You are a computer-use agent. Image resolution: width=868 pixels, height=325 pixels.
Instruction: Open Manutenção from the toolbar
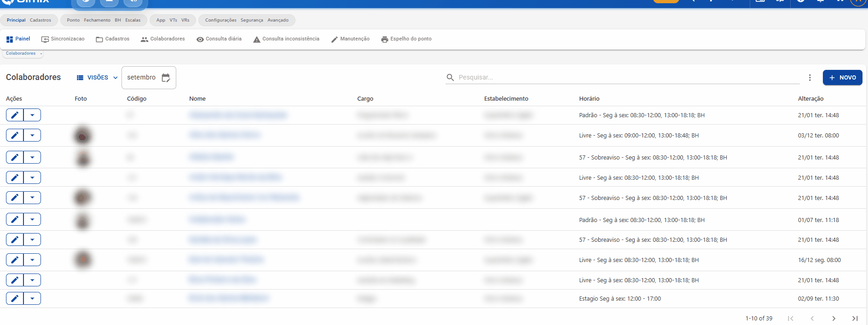click(x=350, y=39)
